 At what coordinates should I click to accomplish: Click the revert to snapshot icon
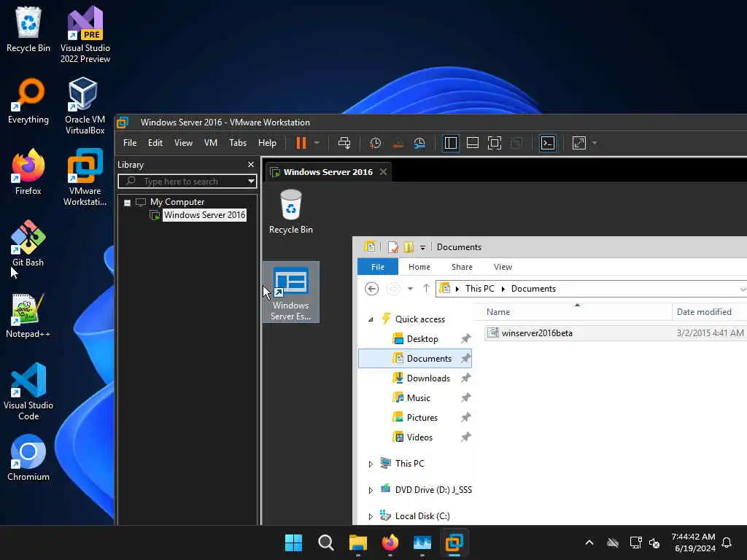pos(398,143)
